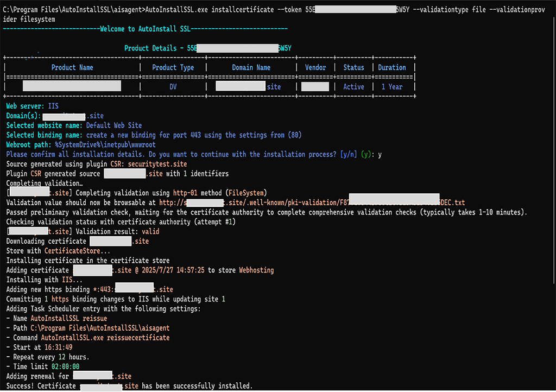Click the 'Web server: IIS' line
The width and height of the screenshot is (556, 392).
click(32, 106)
